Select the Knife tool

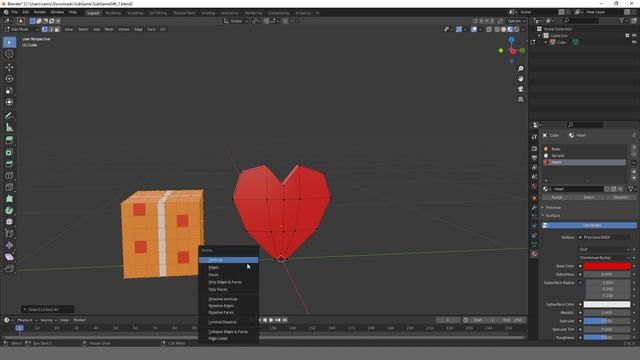pyautogui.click(x=9, y=187)
